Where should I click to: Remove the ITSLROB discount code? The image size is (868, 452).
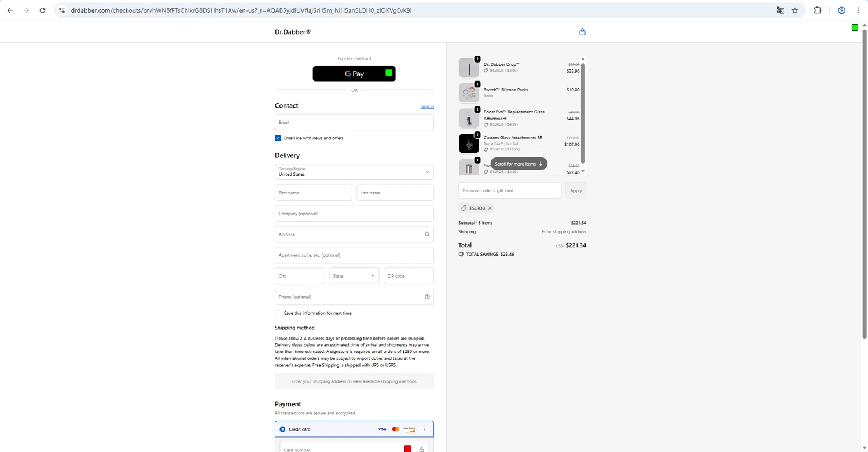(x=490, y=208)
